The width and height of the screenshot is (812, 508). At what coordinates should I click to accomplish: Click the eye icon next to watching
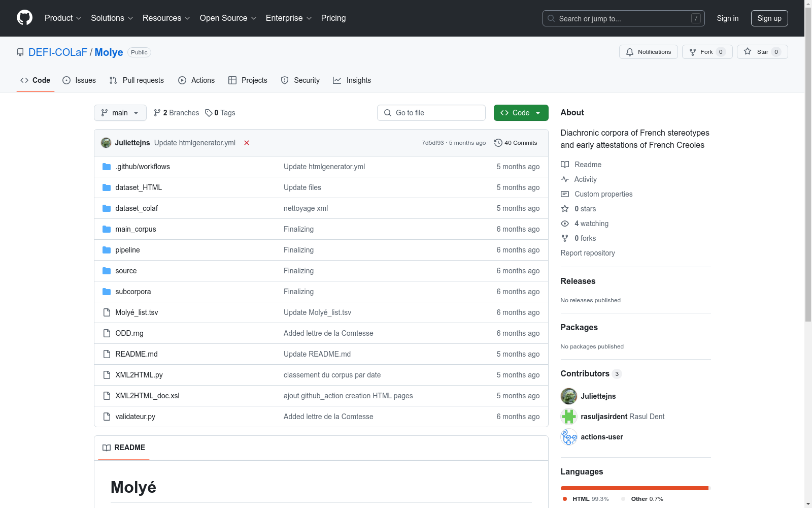pos(565,224)
